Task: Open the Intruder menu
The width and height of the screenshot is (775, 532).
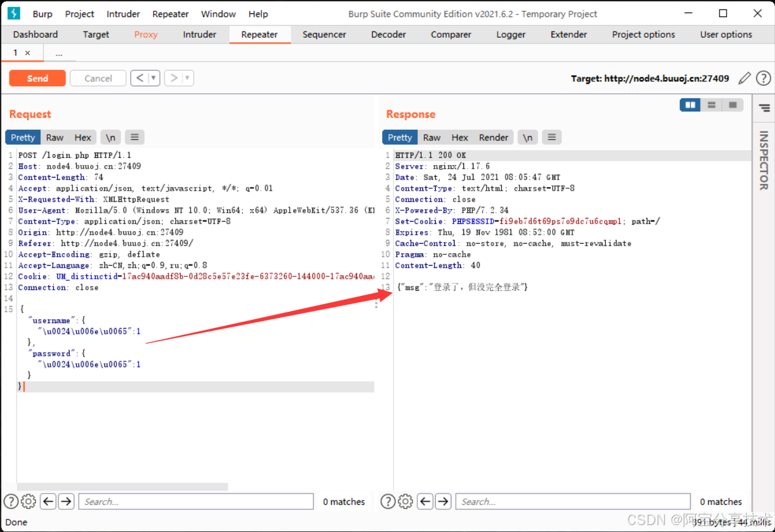Action: click(x=123, y=14)
